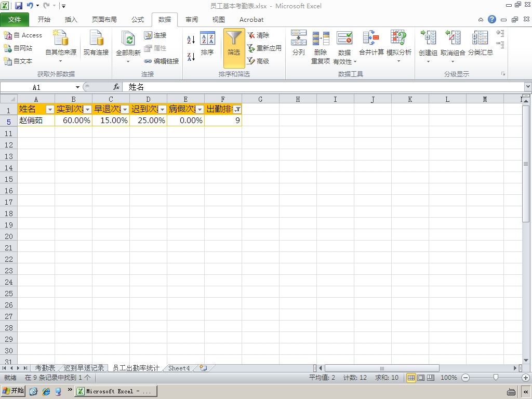
Task: Click 编辑链接 edit links
Action: 161,61
